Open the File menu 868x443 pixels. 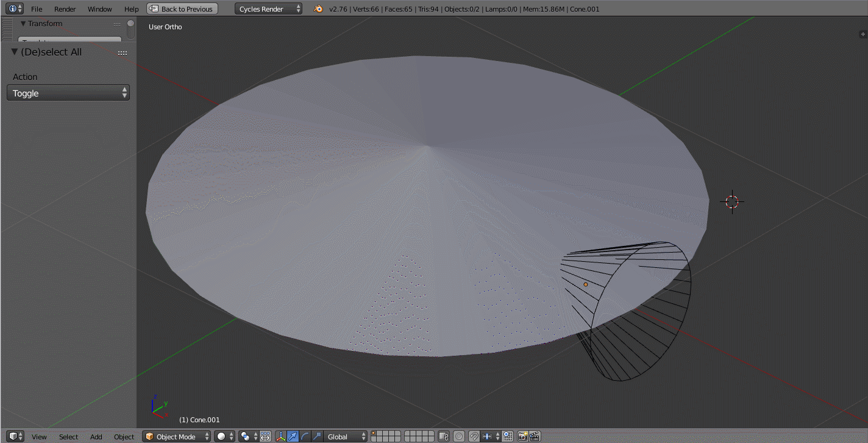37,9
